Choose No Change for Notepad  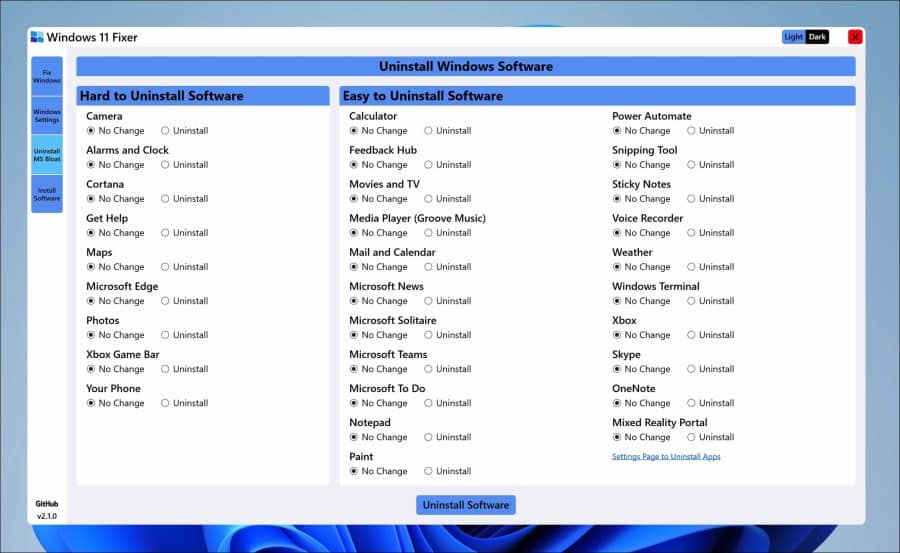[378, 437]
